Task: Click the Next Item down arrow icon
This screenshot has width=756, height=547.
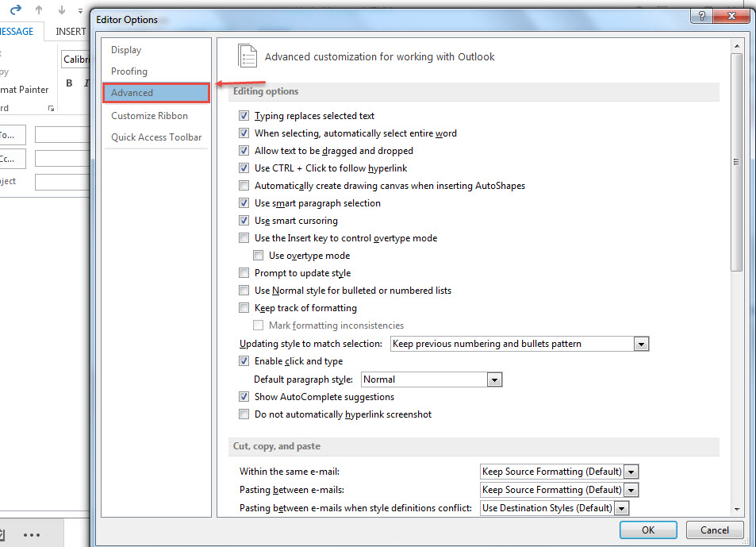Action: (62, 10)
